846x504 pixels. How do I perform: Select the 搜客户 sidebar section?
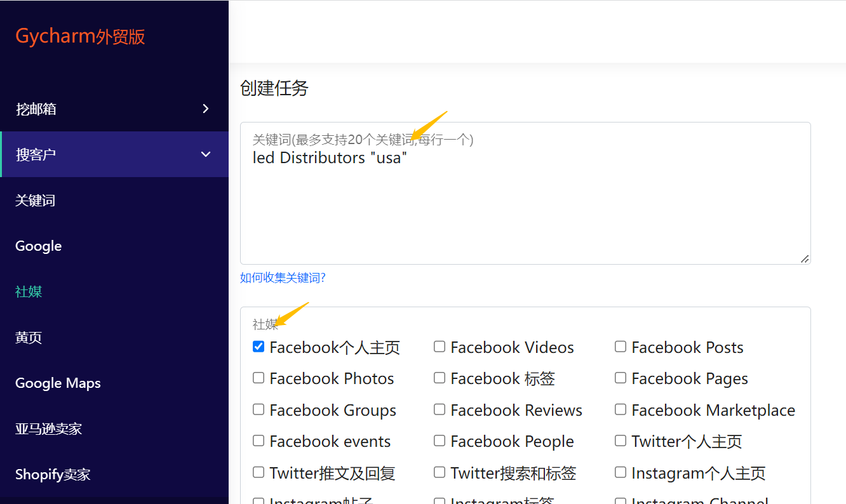pyautogui.click(x=114, y=154)
